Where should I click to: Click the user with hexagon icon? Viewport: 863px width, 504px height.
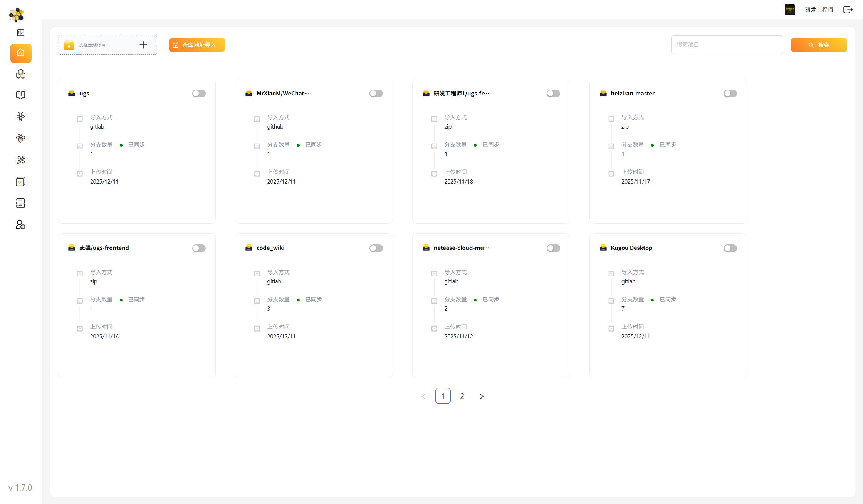pyautogui.click(x=21, y=224)
